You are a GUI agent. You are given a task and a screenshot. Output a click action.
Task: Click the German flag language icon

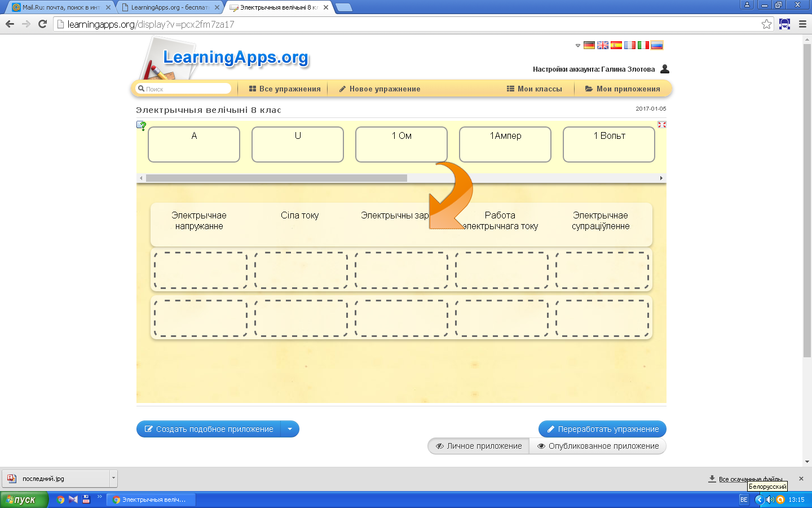(589, 45)
